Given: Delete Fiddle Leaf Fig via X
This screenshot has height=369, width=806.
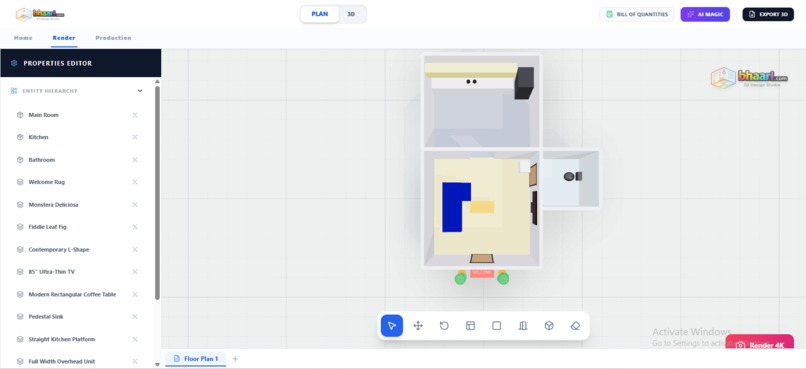Looking at the screenshot, I should click(135, 227).
